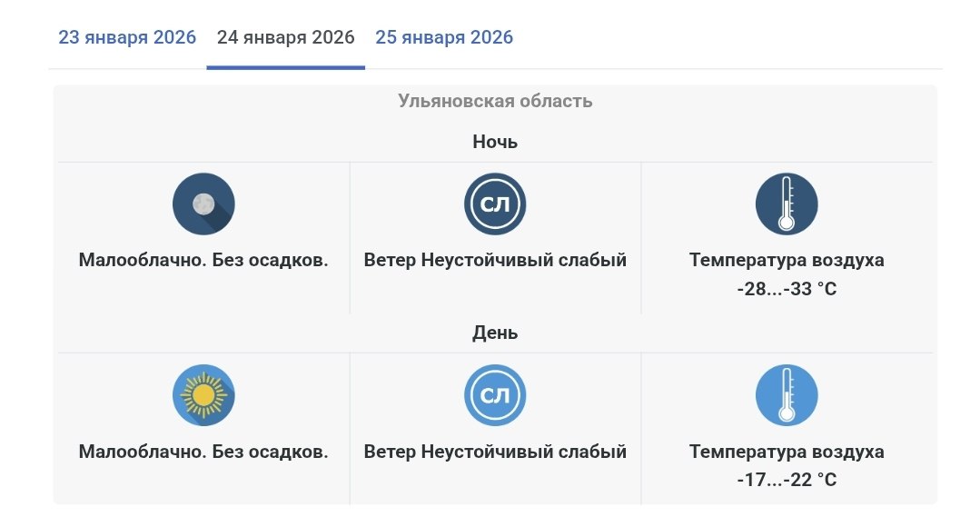Click the daytime Ветер Неустойчивый слабый text

click(x=495, y=451)
